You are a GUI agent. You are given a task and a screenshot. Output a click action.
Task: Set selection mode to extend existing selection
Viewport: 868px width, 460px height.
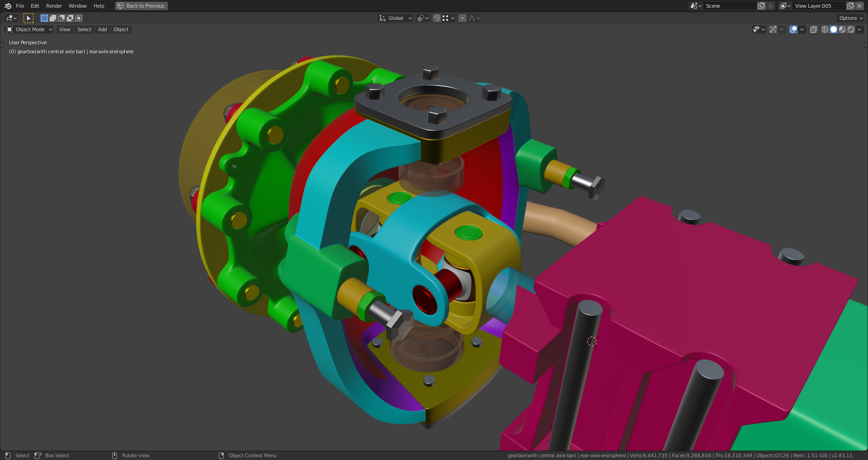point(53,18)
